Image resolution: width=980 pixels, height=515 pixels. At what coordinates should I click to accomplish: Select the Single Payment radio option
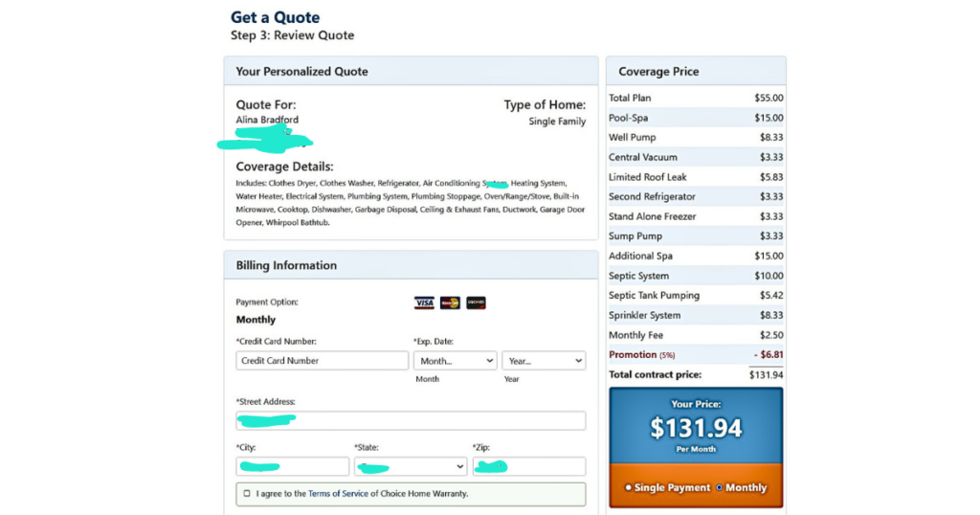pos(628,487)
